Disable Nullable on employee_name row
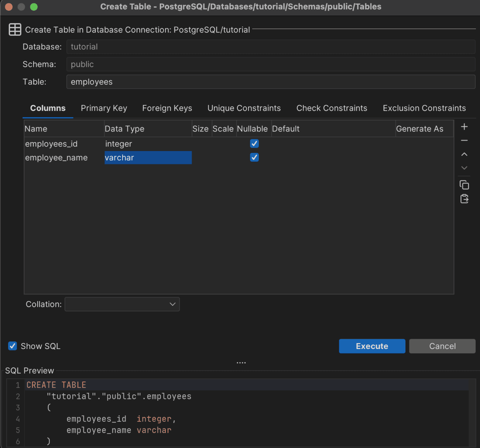The image size is (480, 448). [x=254, y=157]
